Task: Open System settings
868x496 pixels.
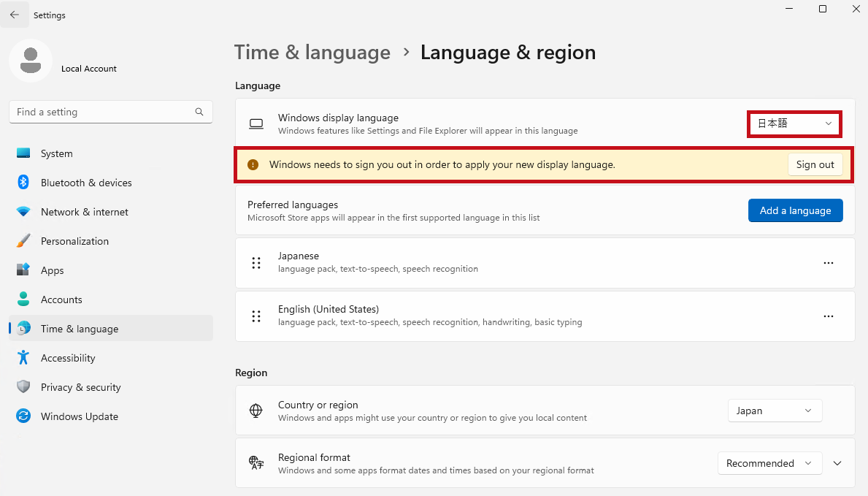Action: pos(111,153)
